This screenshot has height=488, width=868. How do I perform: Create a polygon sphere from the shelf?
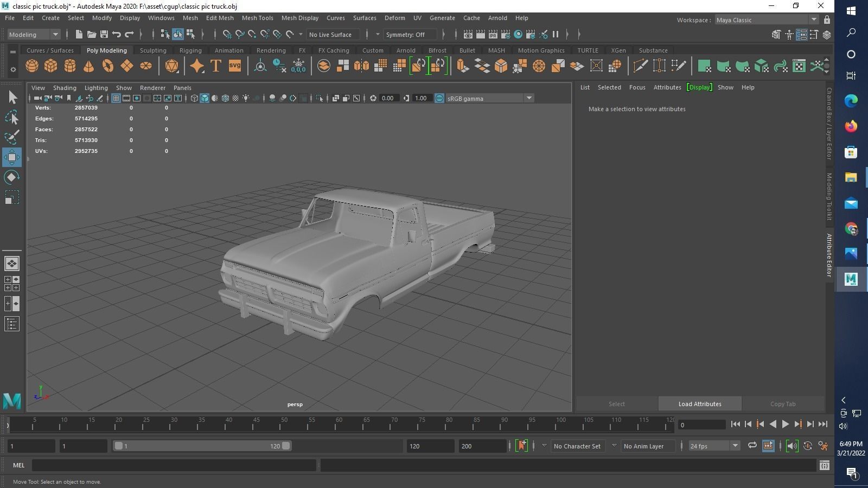pyautogui.click(x=32, y=66)
